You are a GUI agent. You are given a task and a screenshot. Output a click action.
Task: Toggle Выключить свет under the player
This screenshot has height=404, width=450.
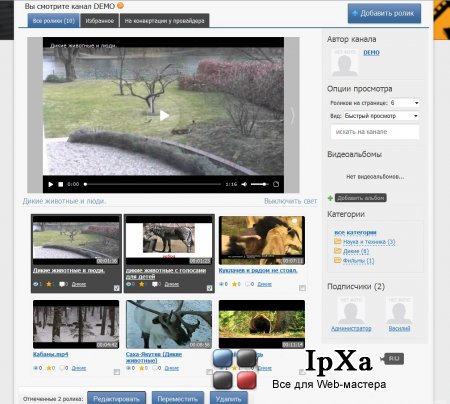tap(290, 201)
